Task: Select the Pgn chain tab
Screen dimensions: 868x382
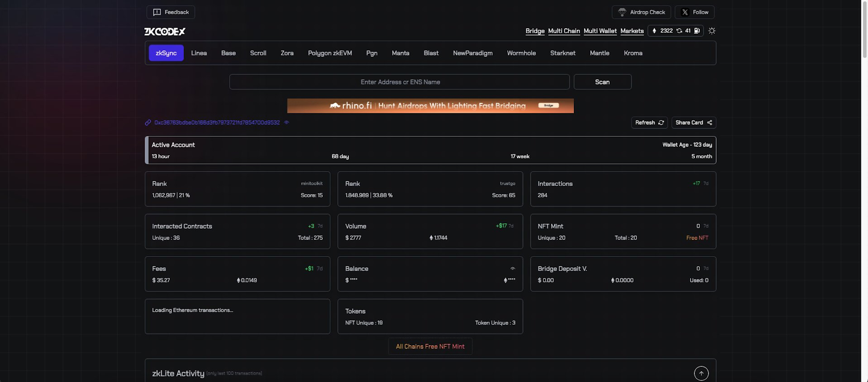Action: [372, 53]
